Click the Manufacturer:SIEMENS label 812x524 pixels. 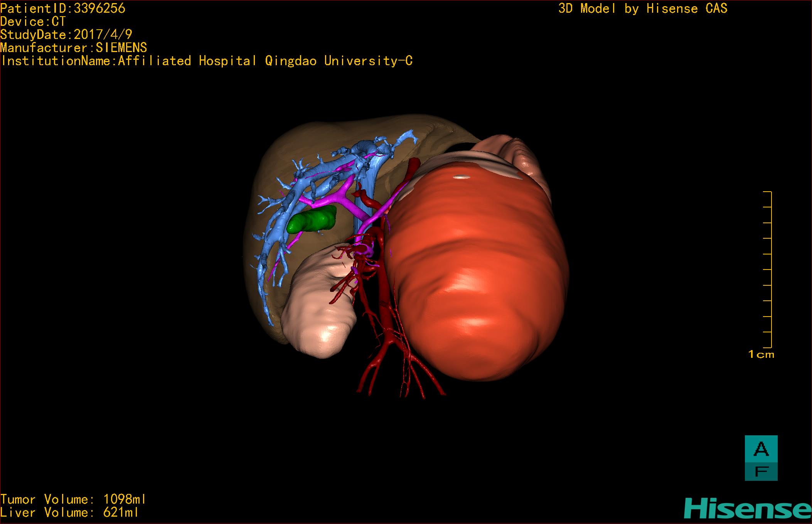[x=74, y=48]
